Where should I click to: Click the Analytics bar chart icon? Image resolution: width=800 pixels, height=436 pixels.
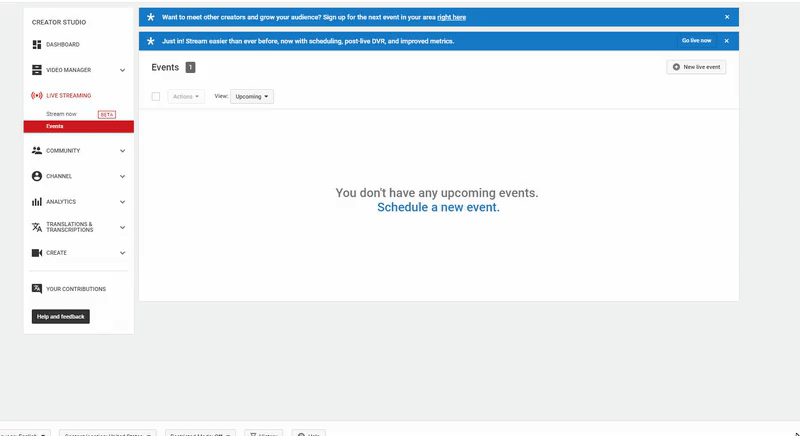(x=37, y=201)
